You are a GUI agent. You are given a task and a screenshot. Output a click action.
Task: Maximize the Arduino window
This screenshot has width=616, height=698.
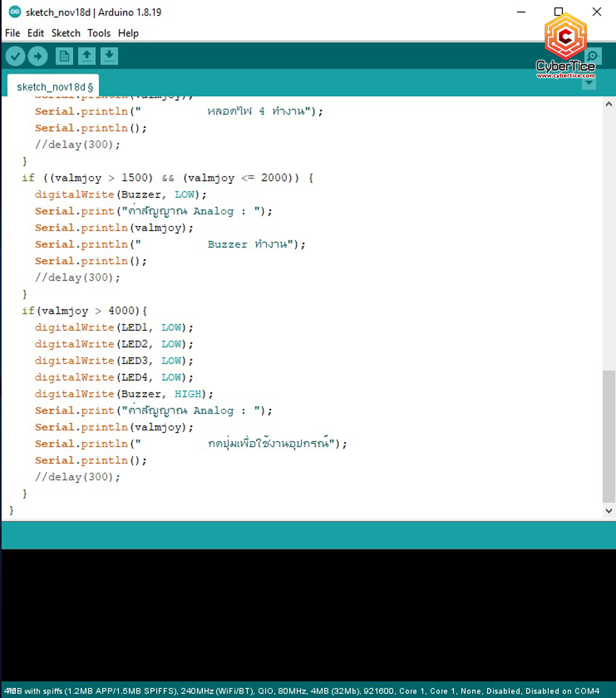pos(559,12)
